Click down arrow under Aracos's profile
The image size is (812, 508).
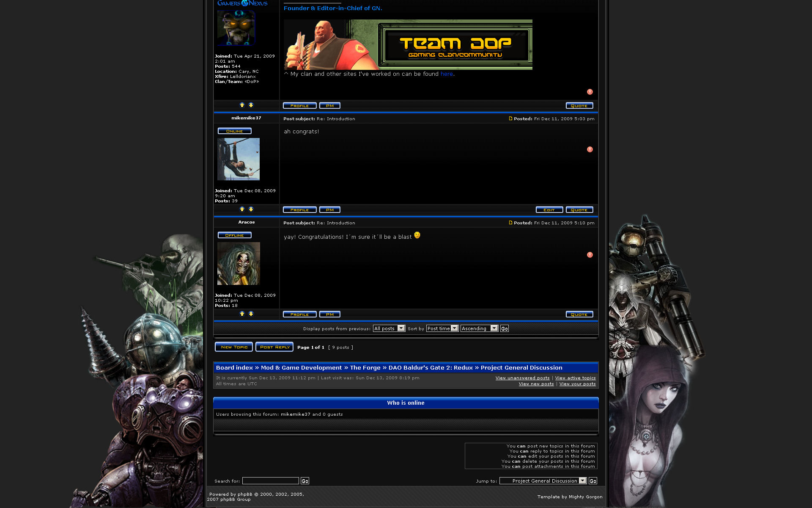coord(251,314)
